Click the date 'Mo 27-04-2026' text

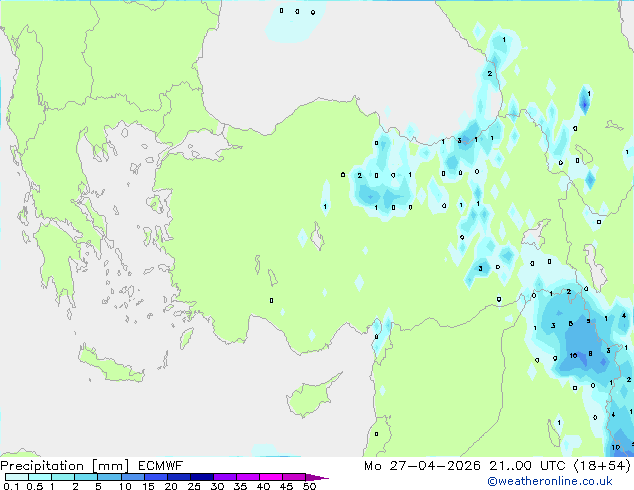pyautogui.click(x=423, y=466)
